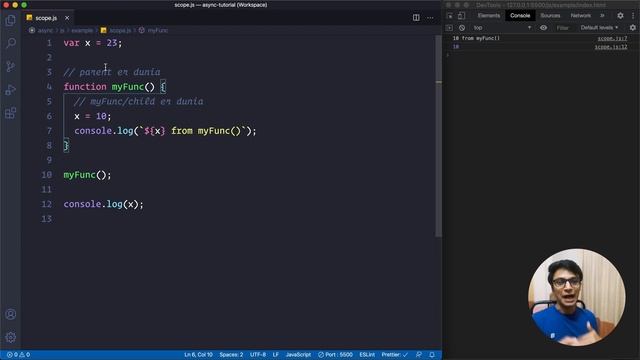640x360 pixels.
Task: Click the async breadcrumb item
Action: point(45,30)
